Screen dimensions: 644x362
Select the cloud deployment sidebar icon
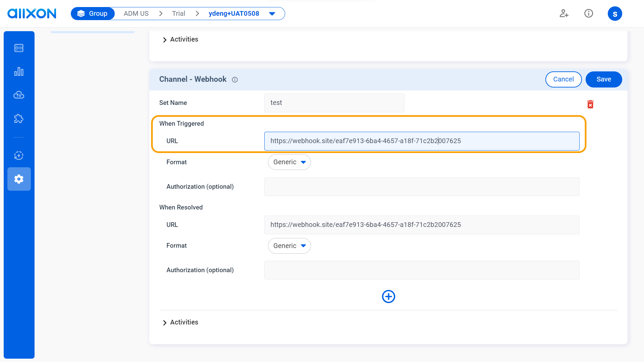(19, 95)
